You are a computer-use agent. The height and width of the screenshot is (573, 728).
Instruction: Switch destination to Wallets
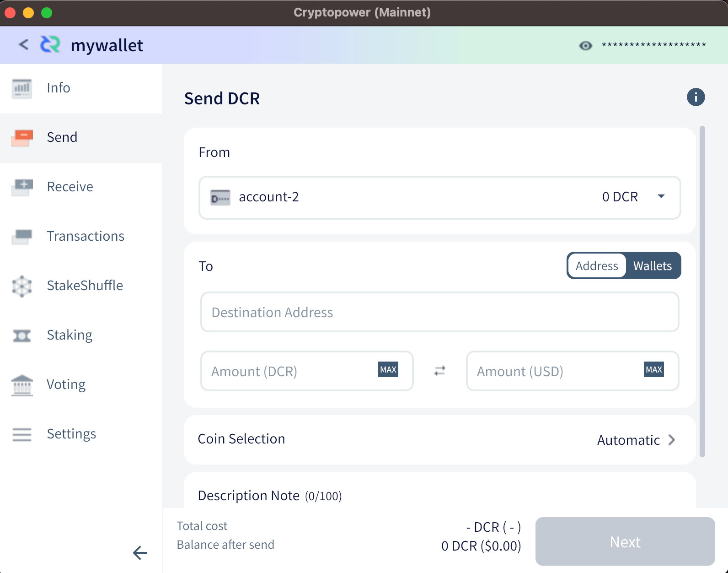click(653, 266)
